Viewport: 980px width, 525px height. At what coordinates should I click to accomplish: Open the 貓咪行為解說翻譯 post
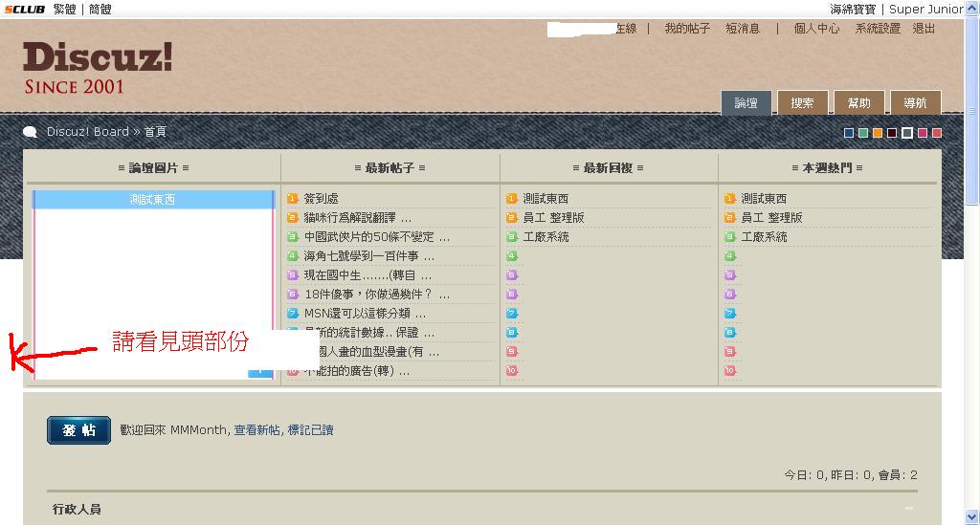coord(357,218)
